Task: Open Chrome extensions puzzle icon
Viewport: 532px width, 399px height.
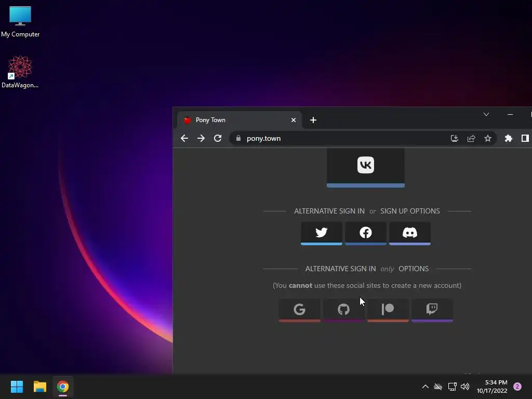Action: tap(508, 138)
